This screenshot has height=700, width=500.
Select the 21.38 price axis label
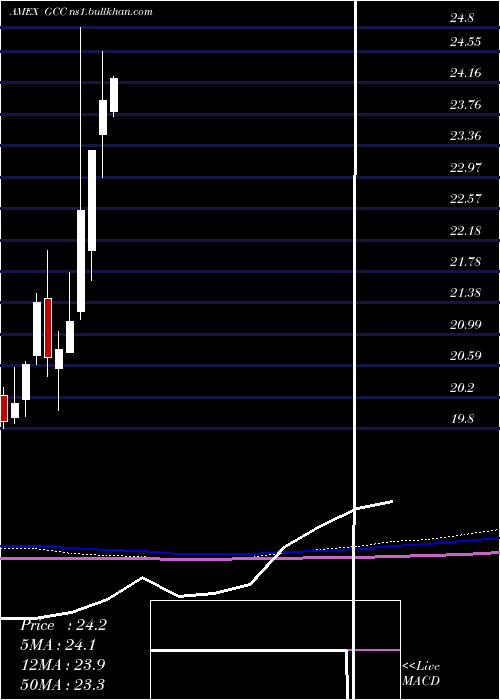point(466,293)
